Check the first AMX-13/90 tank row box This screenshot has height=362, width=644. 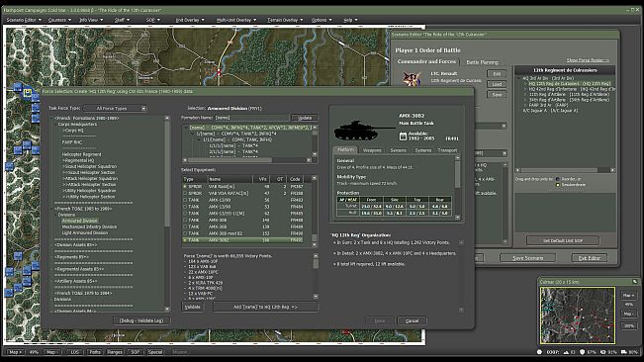click(x=185, y=200)
